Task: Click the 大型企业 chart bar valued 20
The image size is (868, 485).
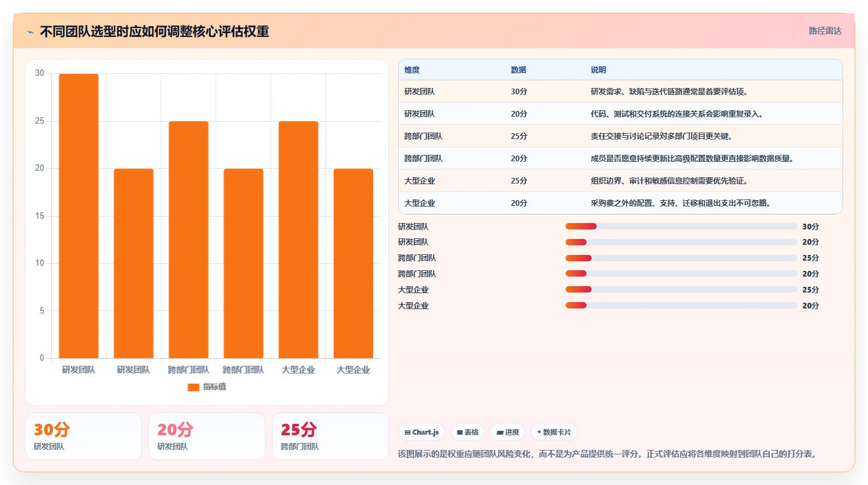Action: point(353,263)
